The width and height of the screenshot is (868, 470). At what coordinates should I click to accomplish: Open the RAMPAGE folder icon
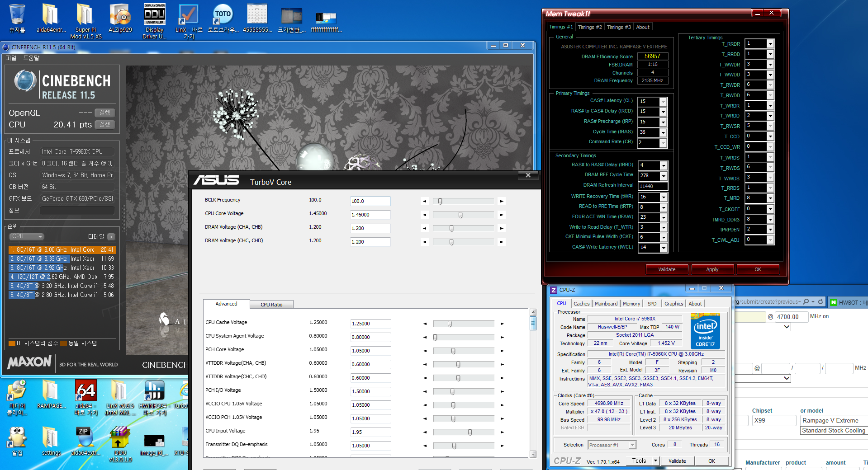point(51,394)
